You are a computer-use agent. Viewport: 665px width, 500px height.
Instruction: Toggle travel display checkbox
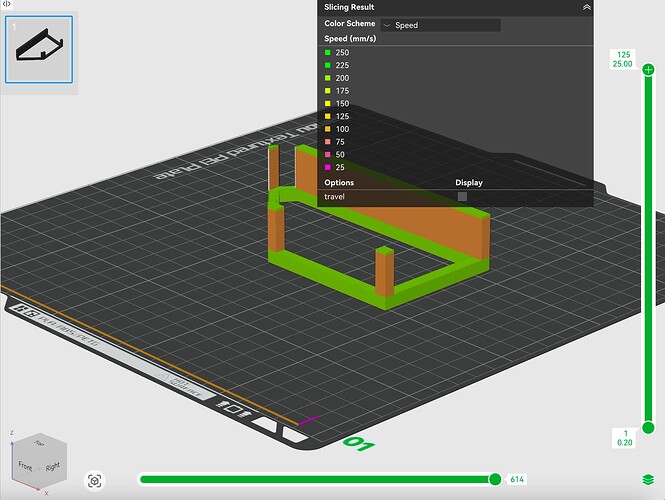(462, 196)
